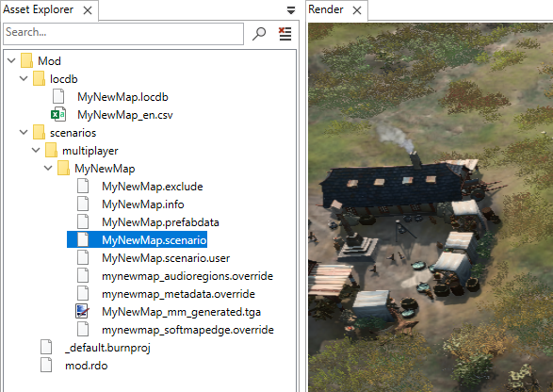Click the MyNewMap folder icon

63,169
